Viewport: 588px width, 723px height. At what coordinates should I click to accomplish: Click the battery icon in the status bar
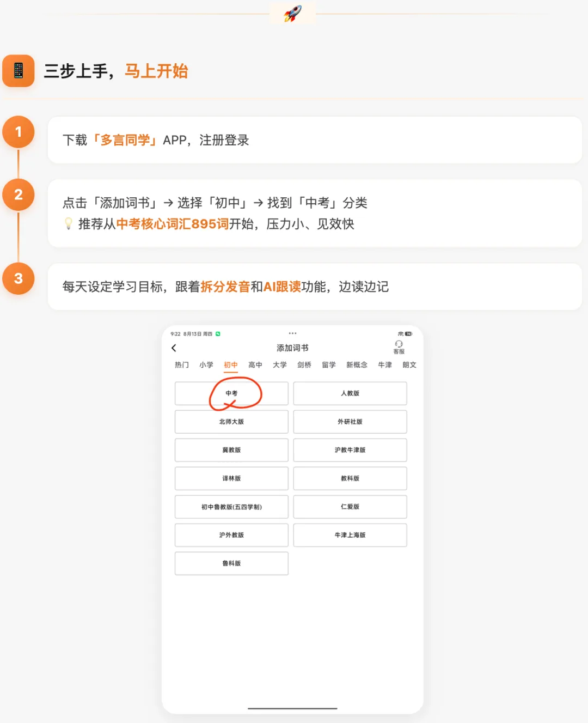(408, 333)
